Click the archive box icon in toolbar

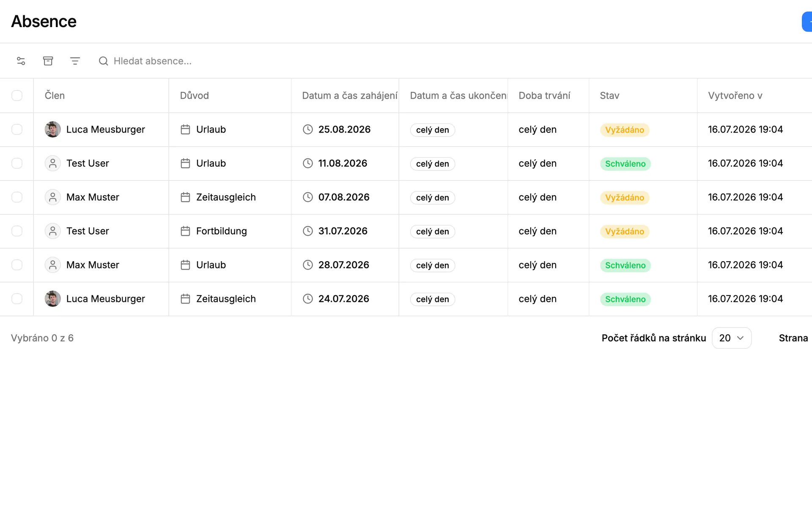pyautogui.click(x=48, y=61)
